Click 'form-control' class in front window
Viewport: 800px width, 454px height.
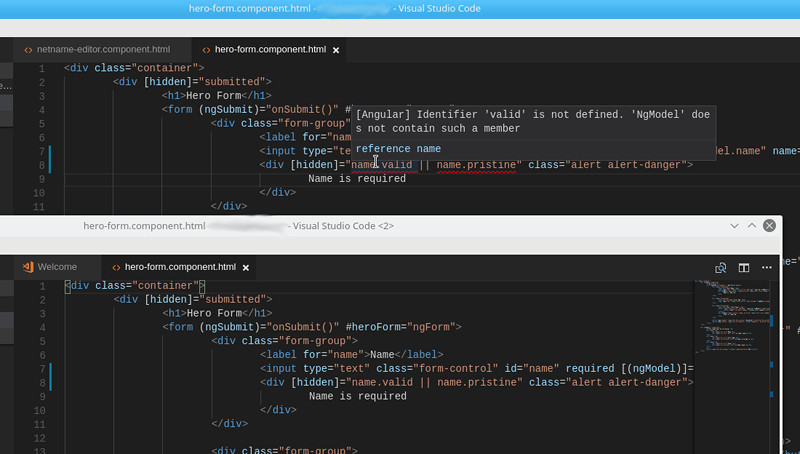pyautogui.click(x=455, y=368)
